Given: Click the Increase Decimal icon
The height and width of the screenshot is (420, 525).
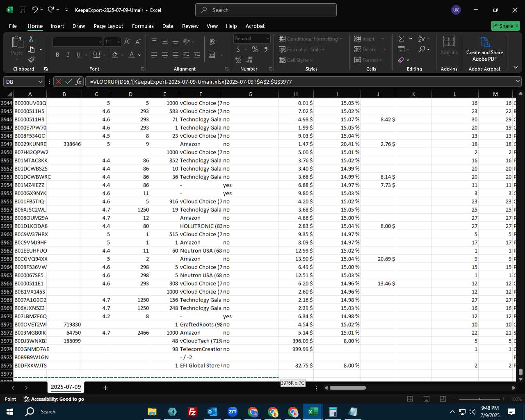Looking at the screenshot, I should point(238,60).
